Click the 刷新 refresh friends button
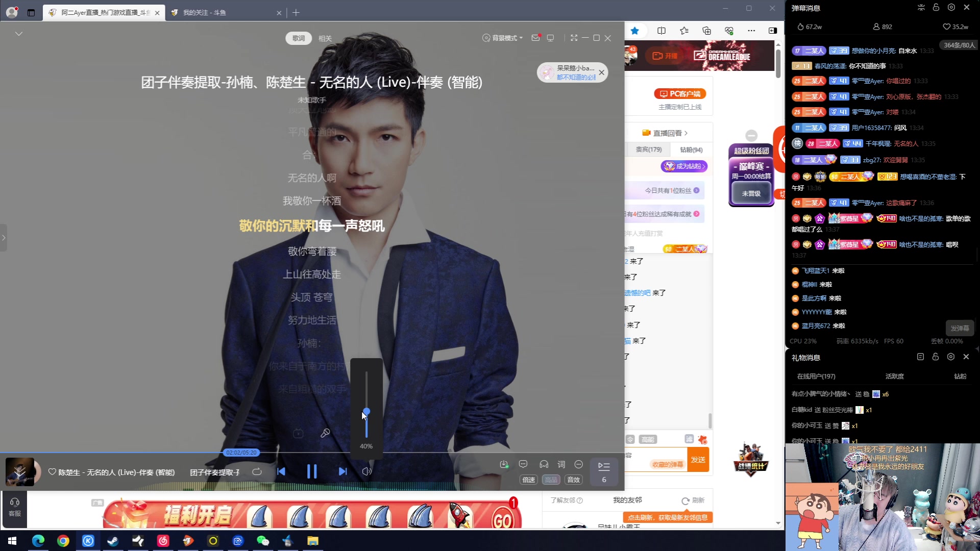980x551 pixels. [x=693, y=500]
